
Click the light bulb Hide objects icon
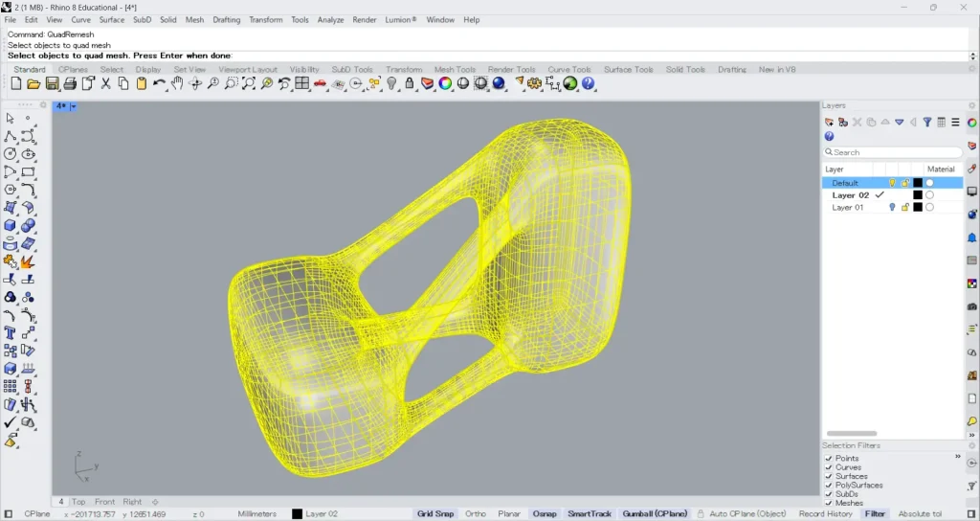391,84
